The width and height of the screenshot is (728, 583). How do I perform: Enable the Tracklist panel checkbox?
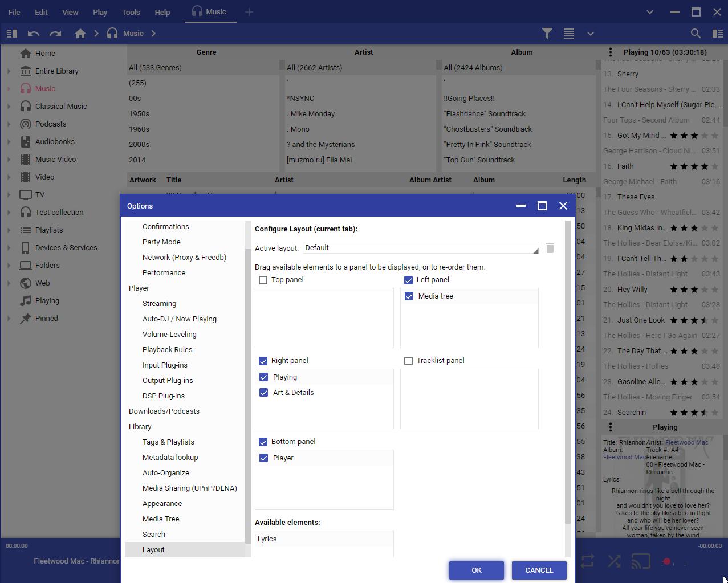point(408,361)
